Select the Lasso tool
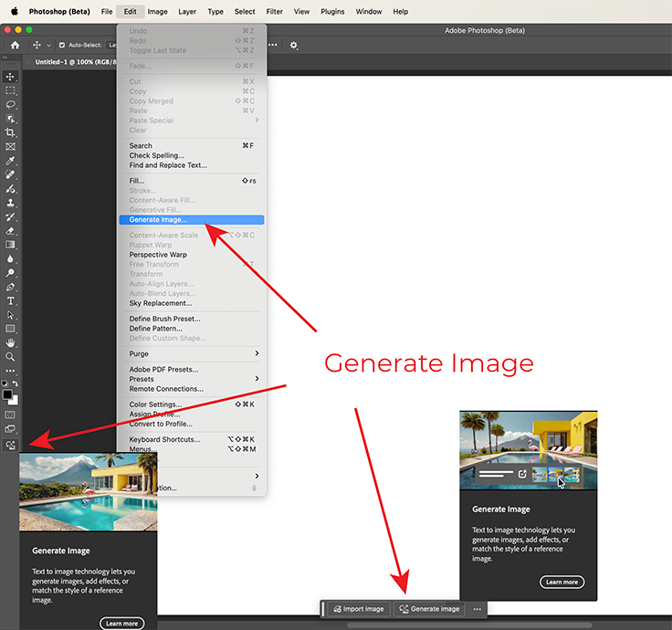The width and height of the screenshot is (672, 630). [x=11, y=105]
